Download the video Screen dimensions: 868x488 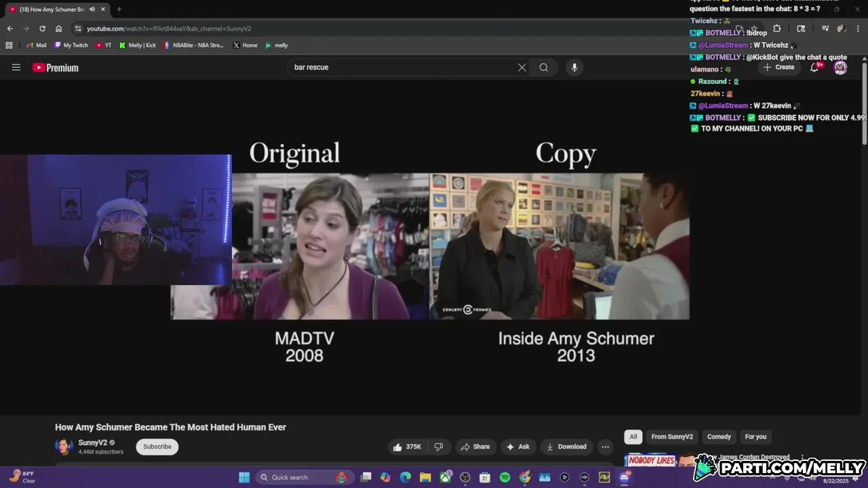tap(566, 447)
